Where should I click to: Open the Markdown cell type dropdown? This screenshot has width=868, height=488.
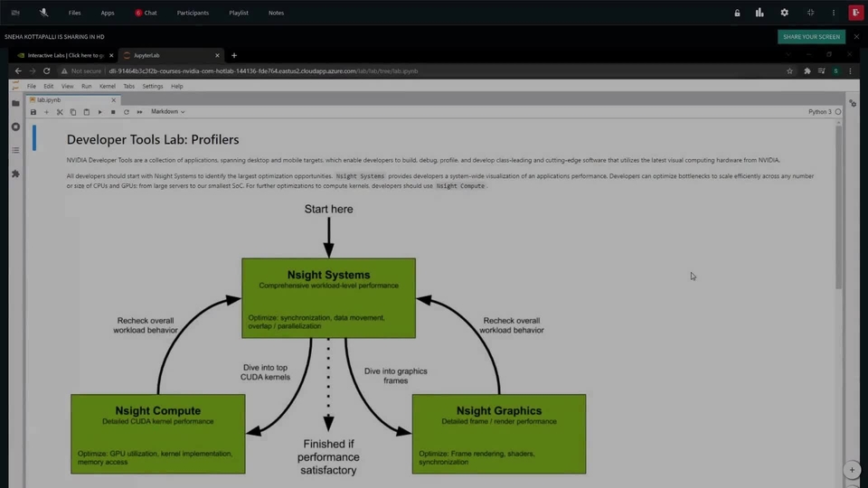167,112
